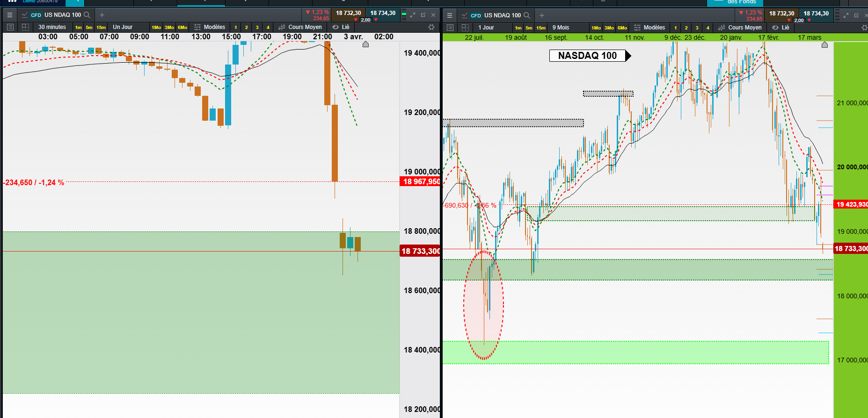Open the Modèles menu in left chart
Viewport: 868px width, 418px height.
click(x=210, y=27)
